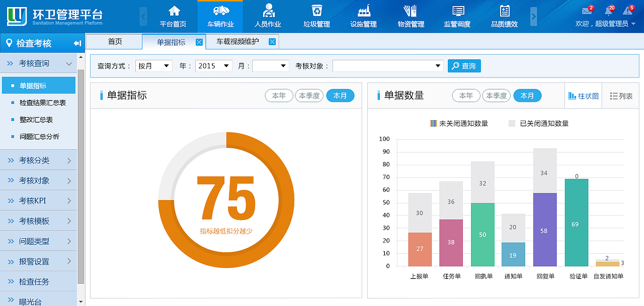Select 本年 in 单据指标 panel
This screenshot has width=644, height=306.
click(279, 95)
